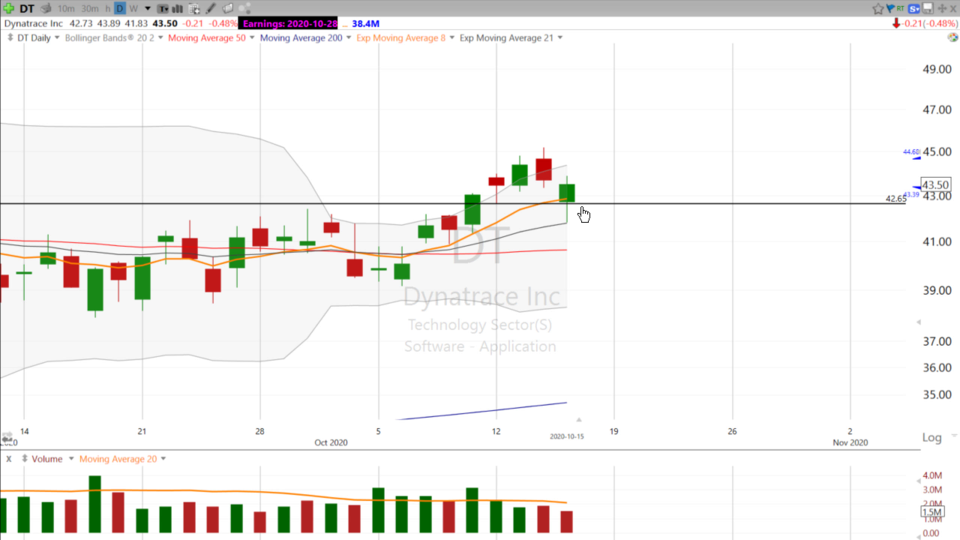Click the star favorite icon
960x540 pixels.
tap(878, 9)
